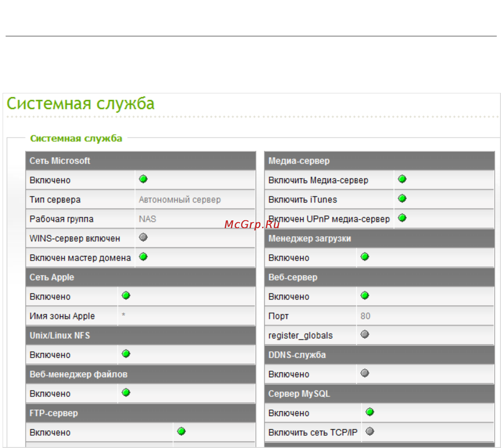This screenshot has height=448, width=501.
Task: Click grey light beside Включить сеть TCP/IP
Action: pos(370,431)
